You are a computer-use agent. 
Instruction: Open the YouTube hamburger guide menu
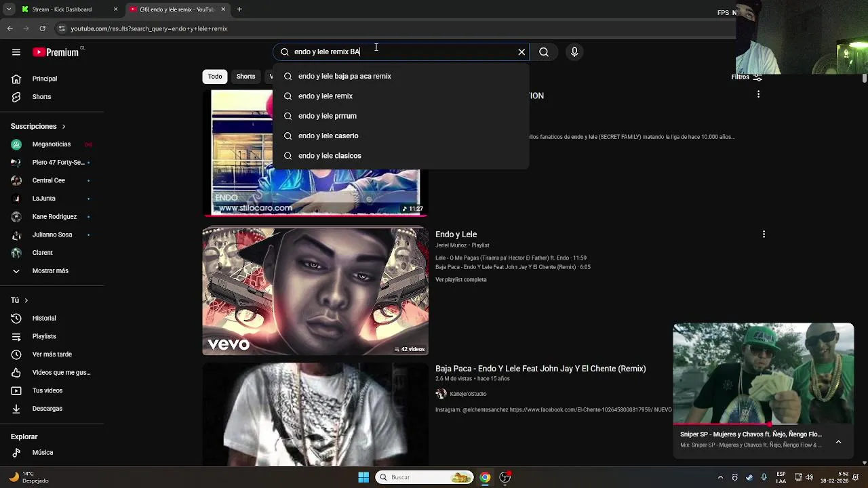point(16,52)
